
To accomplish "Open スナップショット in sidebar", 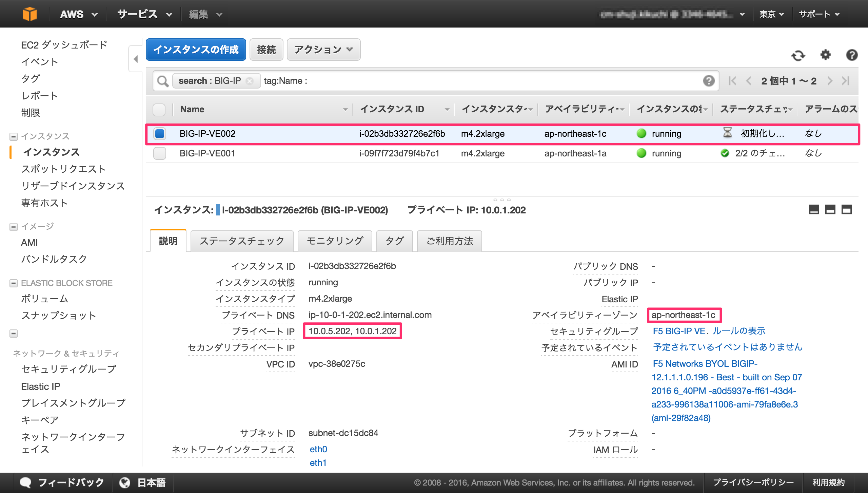I will click(58, 316).
